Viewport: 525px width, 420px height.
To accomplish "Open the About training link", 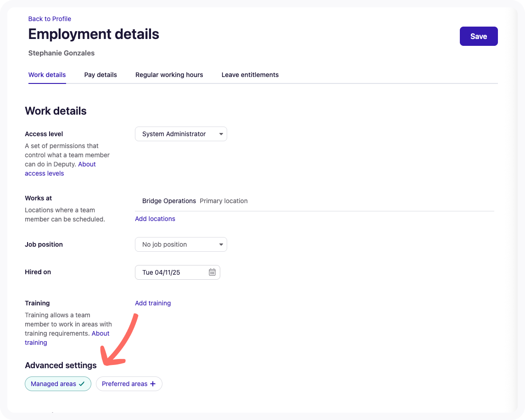I will point(67,338).
